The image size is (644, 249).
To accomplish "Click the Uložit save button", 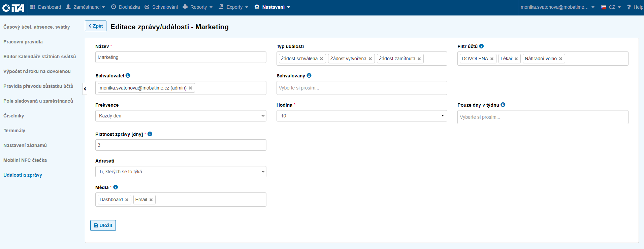I will pos(103,225).
